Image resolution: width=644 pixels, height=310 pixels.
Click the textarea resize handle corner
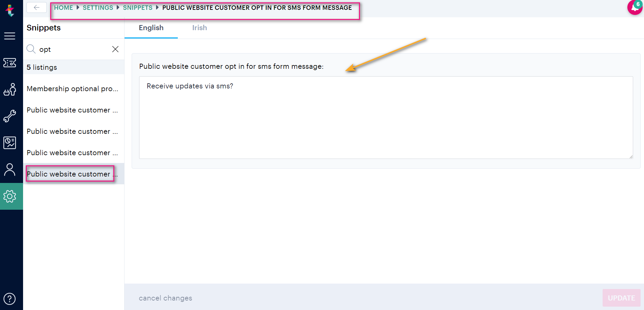pos(631,157)
